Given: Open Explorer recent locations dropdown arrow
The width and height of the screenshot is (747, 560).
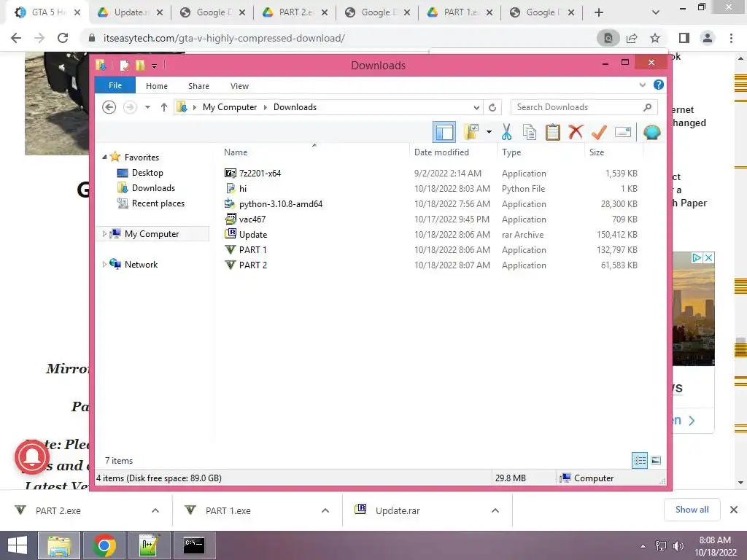Looking at the screenshot, I should tap(147, 107).
